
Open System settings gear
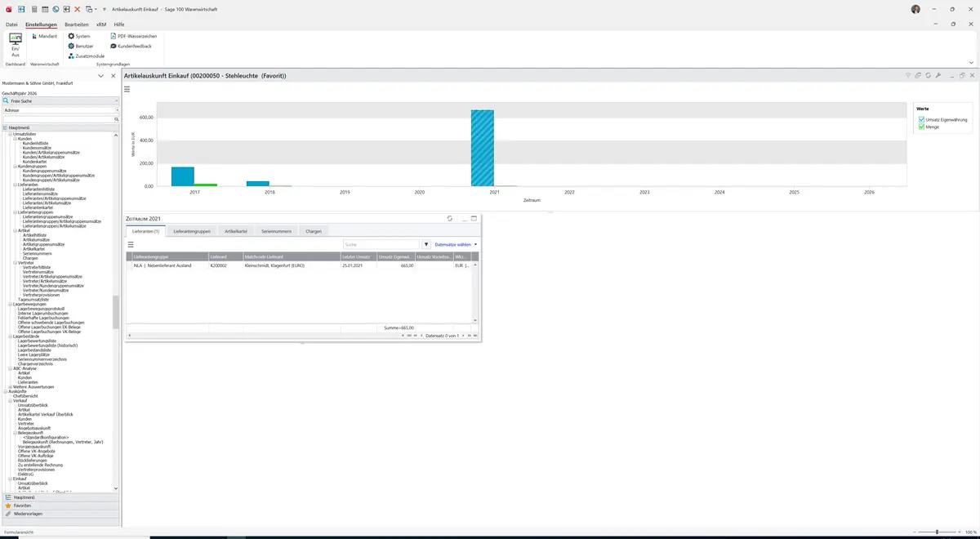79,36
